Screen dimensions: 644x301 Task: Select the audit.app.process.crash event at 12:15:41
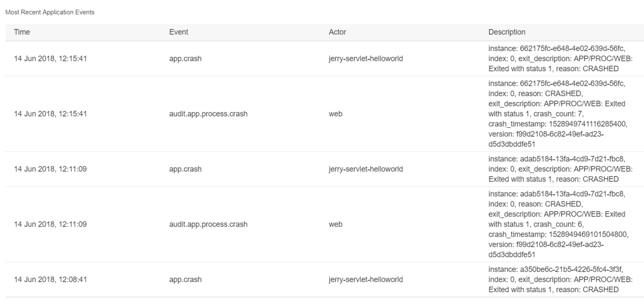(x=208, y=114)
